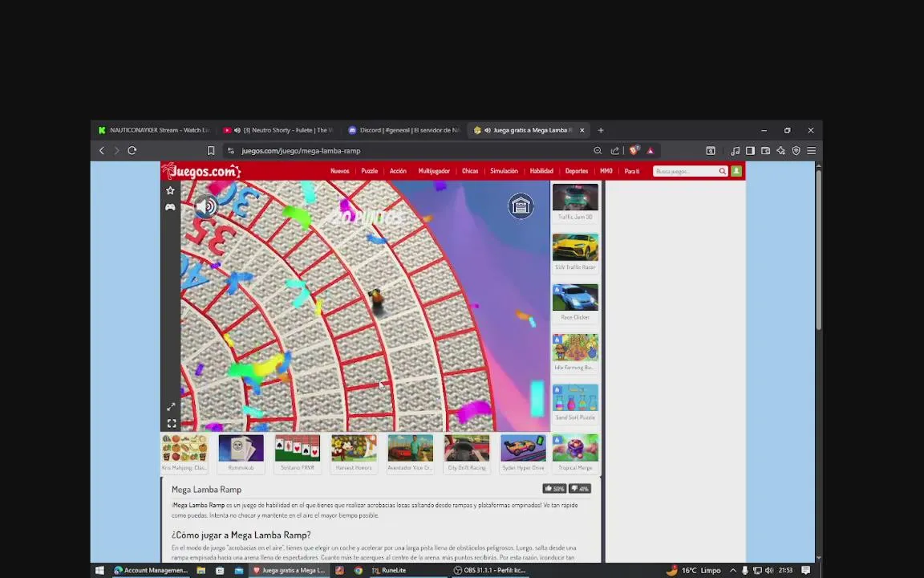
Task: Open the SUV Traffic Racer game thumbnail
Action: click(x=575, y=248)
